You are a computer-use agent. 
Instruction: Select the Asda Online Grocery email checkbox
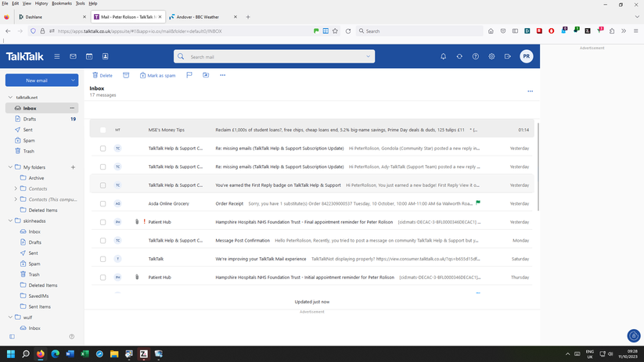click(103, 203)
